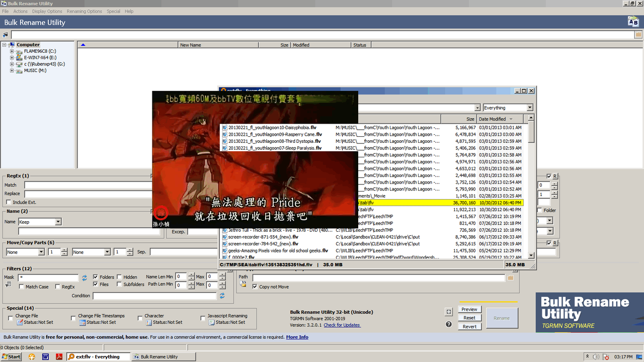
Task: Open the search box dropdown arrow in the Everything window
Action: [x=477, y=108]
